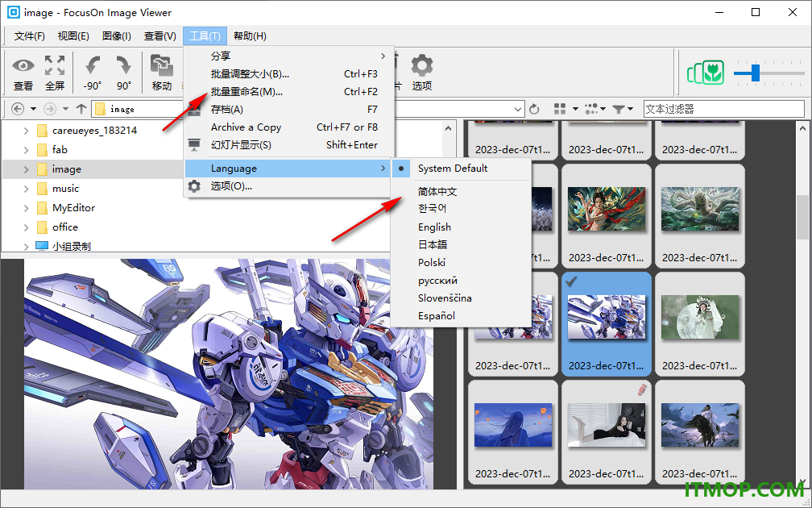
Task: Choose Archive a Copy menu item
Action: (x=288, y=127)
